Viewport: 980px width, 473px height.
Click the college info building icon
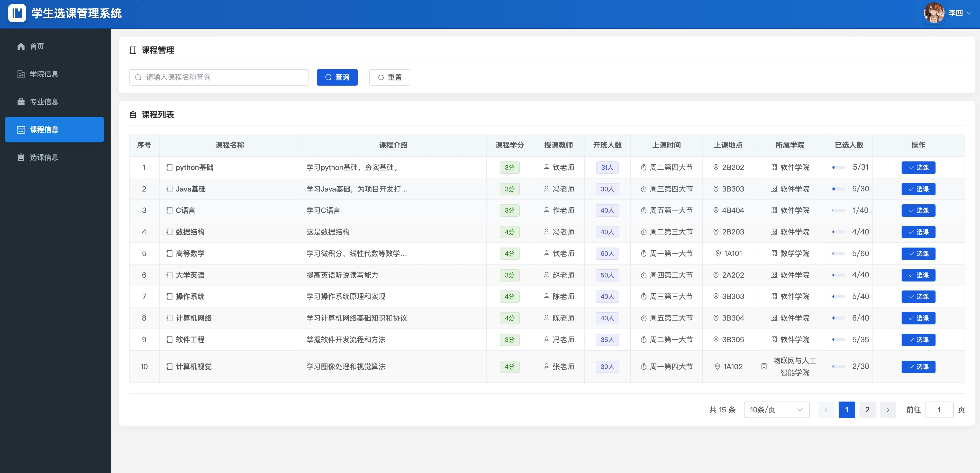21,74
